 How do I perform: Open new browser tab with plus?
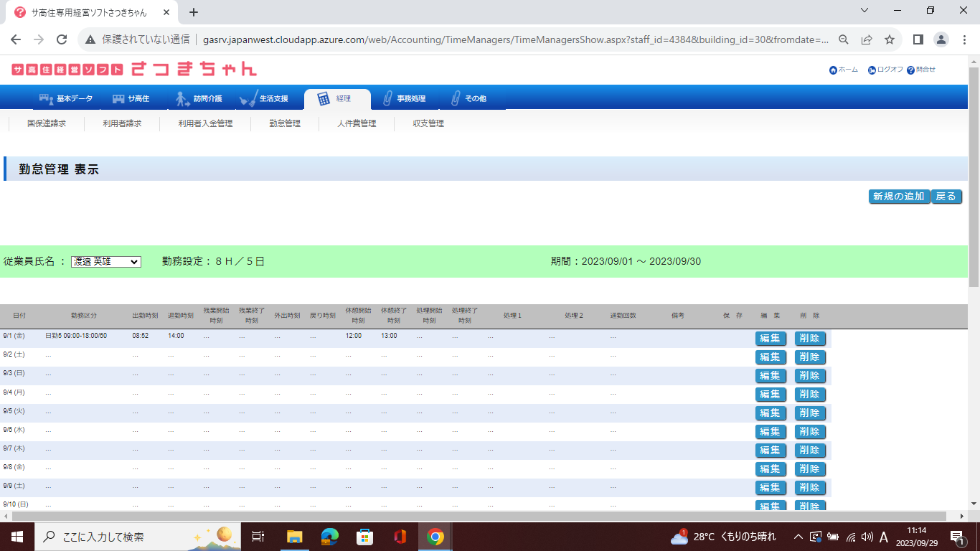coord(194,12)
